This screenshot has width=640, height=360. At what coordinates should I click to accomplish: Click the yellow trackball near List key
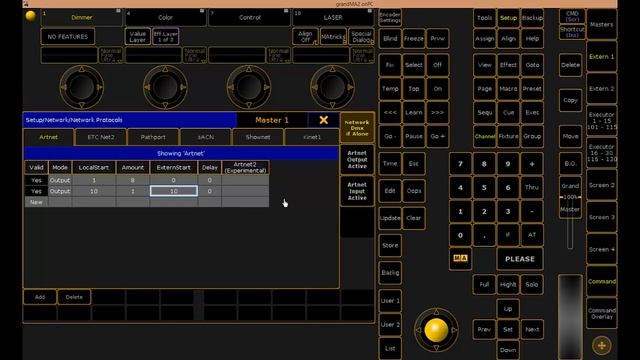point(436,330)
